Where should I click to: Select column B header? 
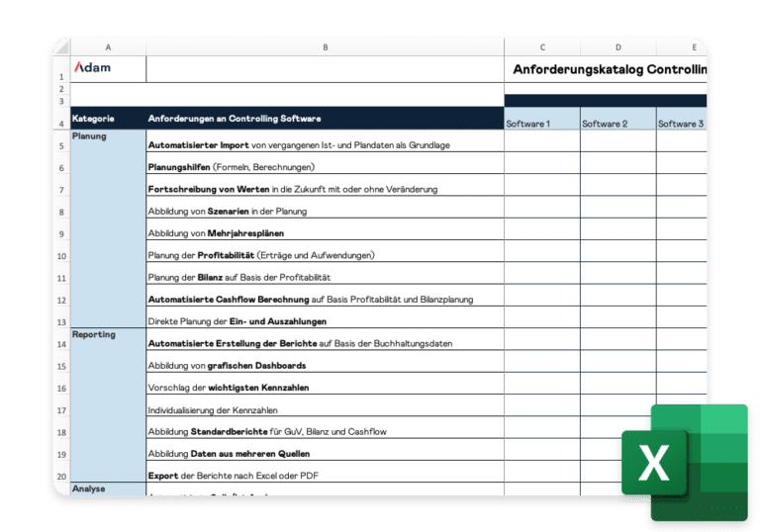click(x=325, y=46)
